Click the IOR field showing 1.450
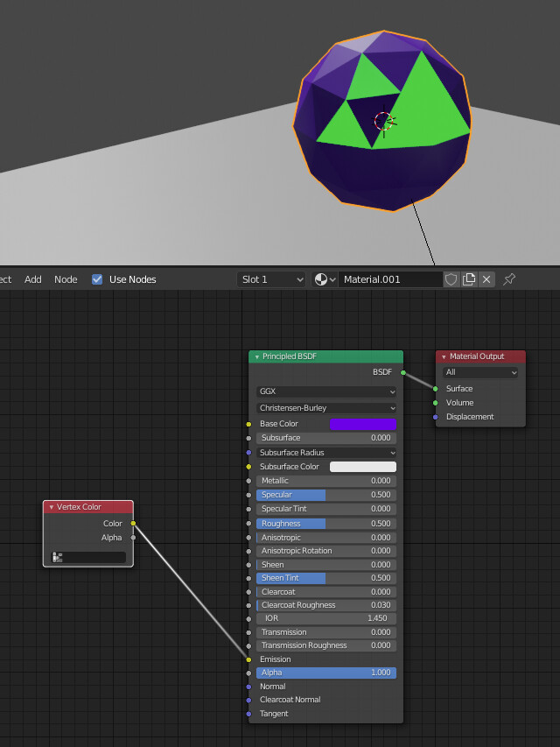 (x=326, y=618)
